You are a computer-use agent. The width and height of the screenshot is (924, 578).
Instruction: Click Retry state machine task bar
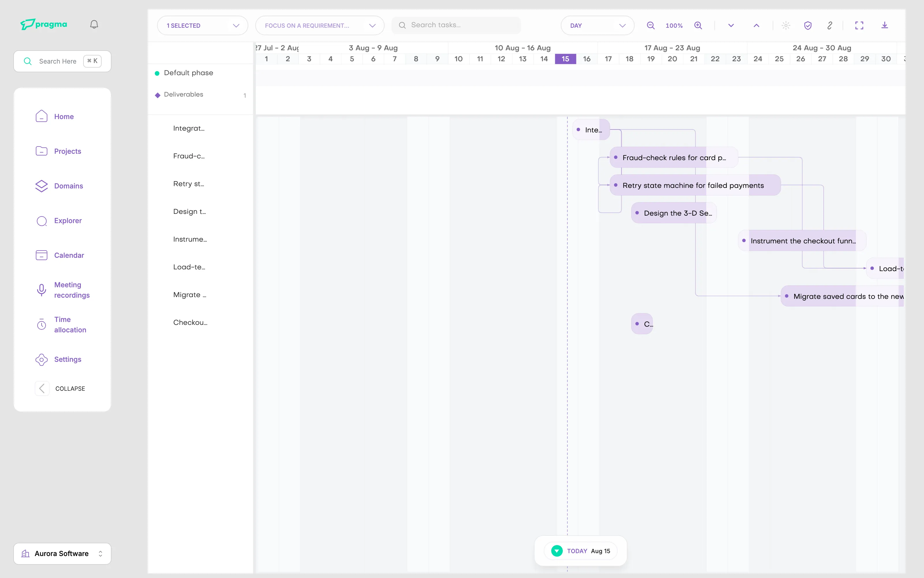(695, 185)
